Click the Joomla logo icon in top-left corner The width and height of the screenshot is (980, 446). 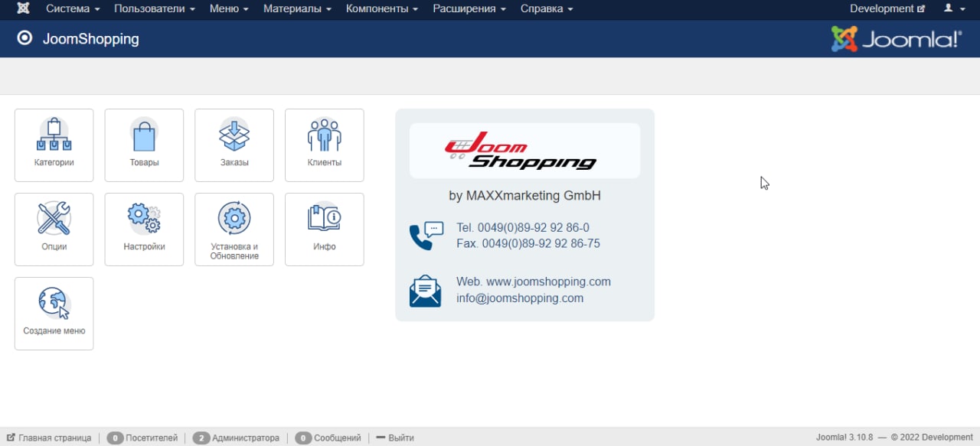[24, 9]
